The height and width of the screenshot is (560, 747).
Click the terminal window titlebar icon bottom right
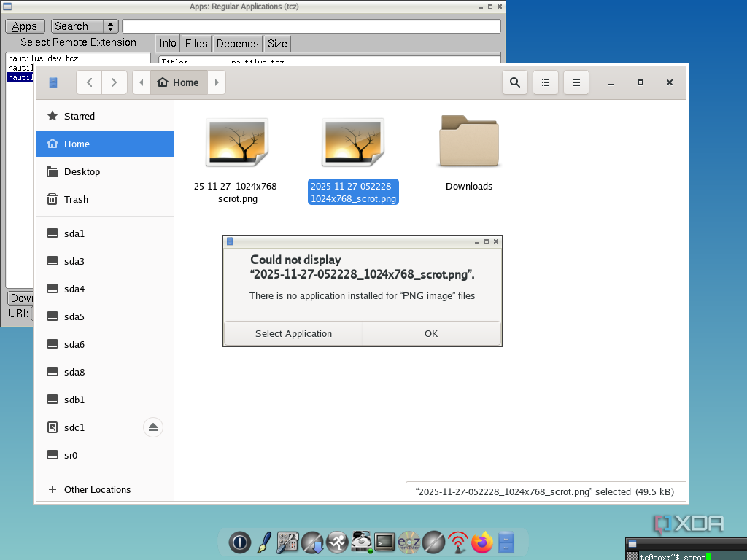[632, 543]
